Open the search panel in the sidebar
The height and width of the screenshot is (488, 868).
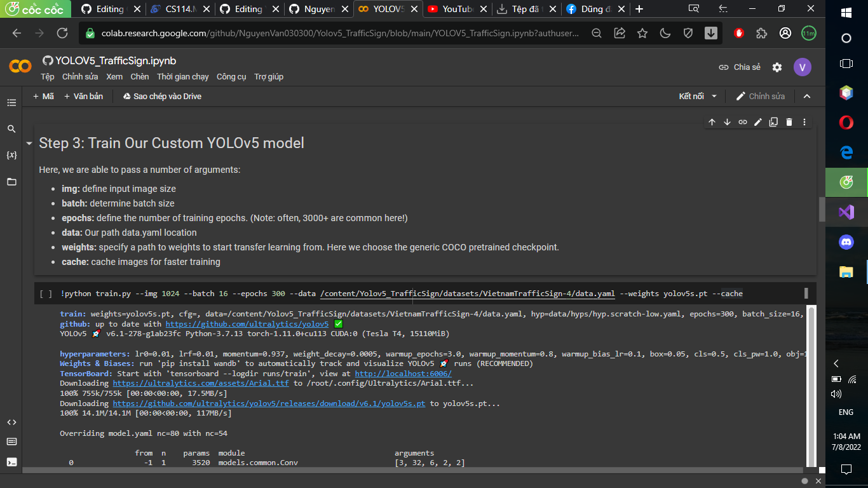[x=11, y=128]
